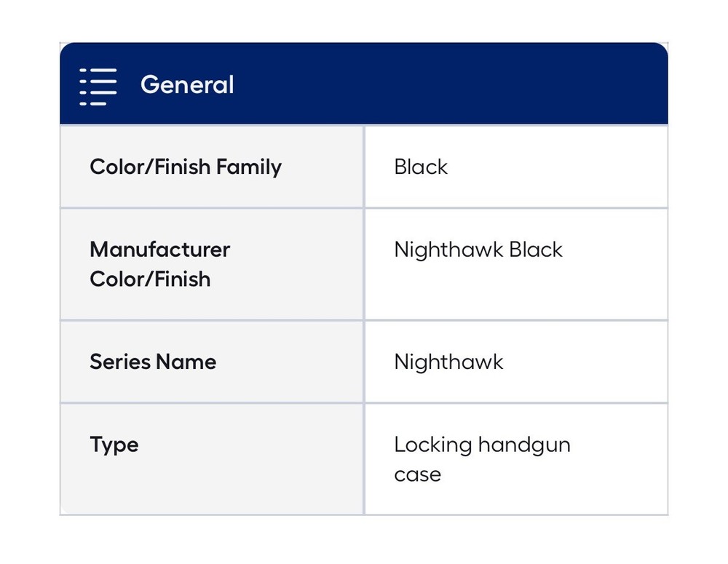Click the Nighthawk Black value
The width and height of the screenshot is (728, 564).
(478, 250)
